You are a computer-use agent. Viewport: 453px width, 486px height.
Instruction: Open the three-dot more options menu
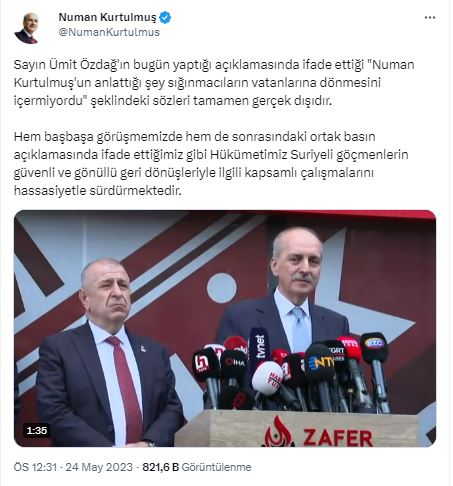[430, 18]
